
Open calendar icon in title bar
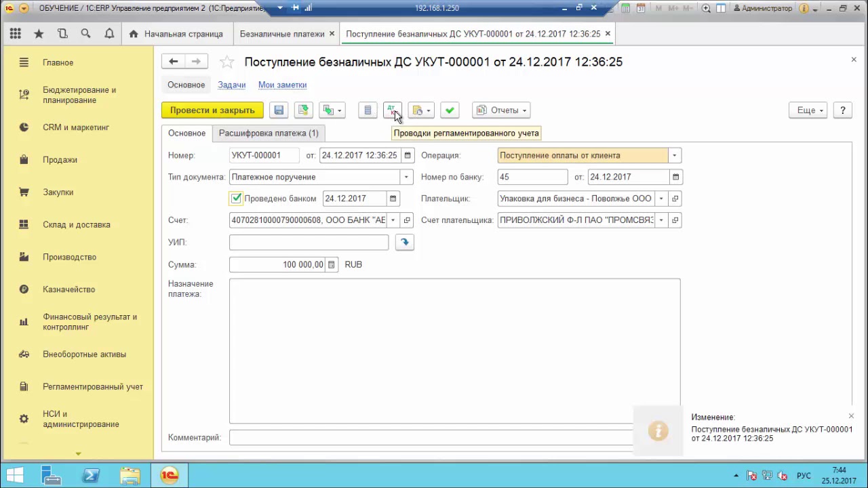(640, 9)
